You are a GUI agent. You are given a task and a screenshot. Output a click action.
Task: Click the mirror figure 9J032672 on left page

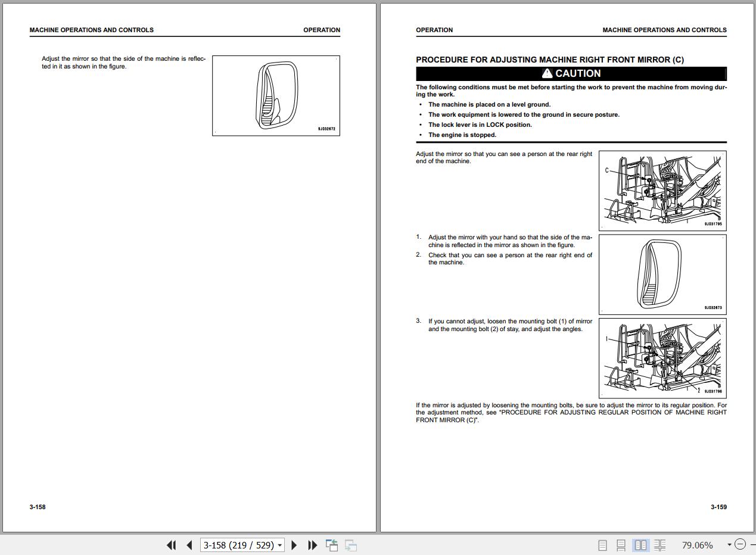276,95
